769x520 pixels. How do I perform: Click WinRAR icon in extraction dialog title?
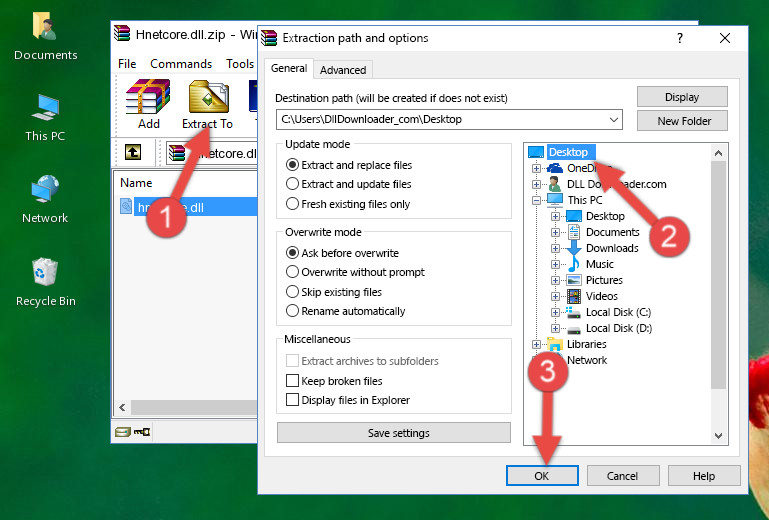(x=269, y=38)
